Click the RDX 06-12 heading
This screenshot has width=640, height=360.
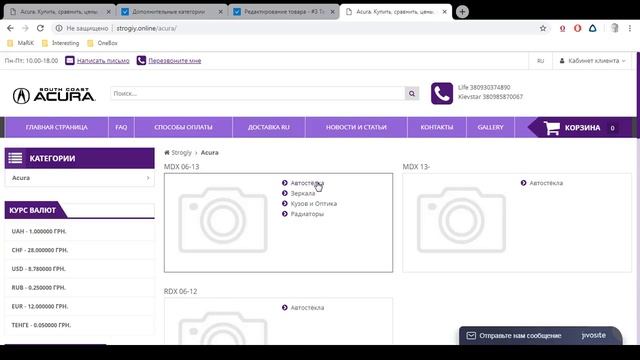pyautogui.click(x=180, y=291)
